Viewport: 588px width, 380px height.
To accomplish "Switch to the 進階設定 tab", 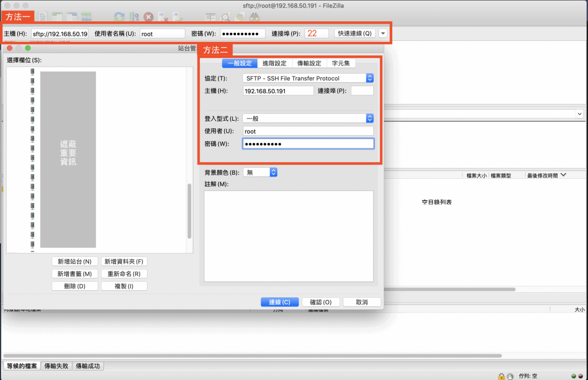I will [x=274, y=63].
